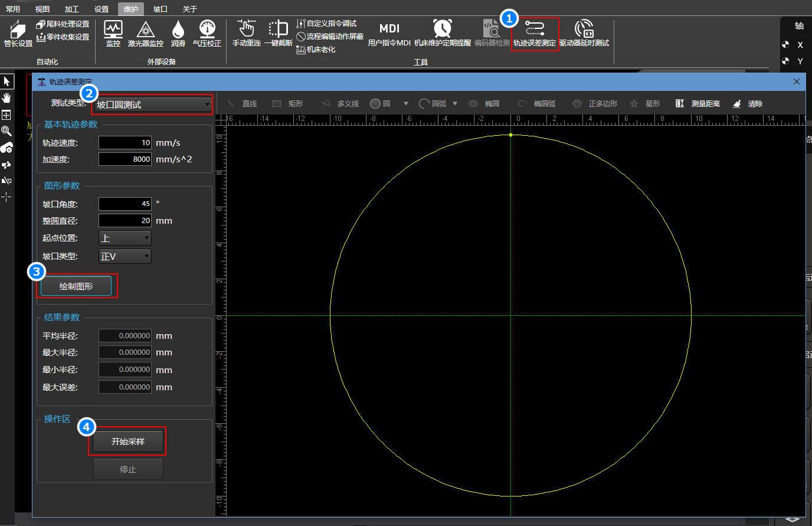This screenshot has width=812, height=526.
Task: Select the 直线 line tool
Action: point(242,103)
